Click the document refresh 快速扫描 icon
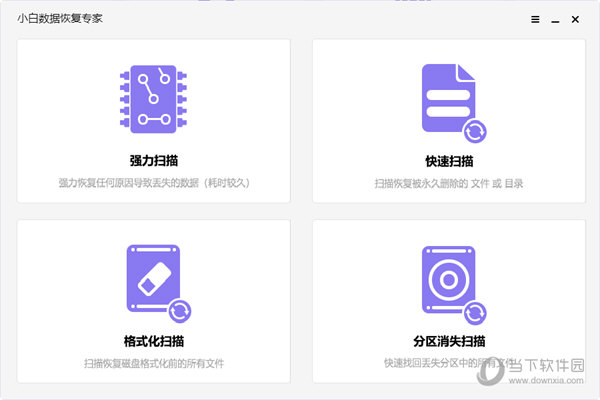600x400 pixels. tap(454, 103)
